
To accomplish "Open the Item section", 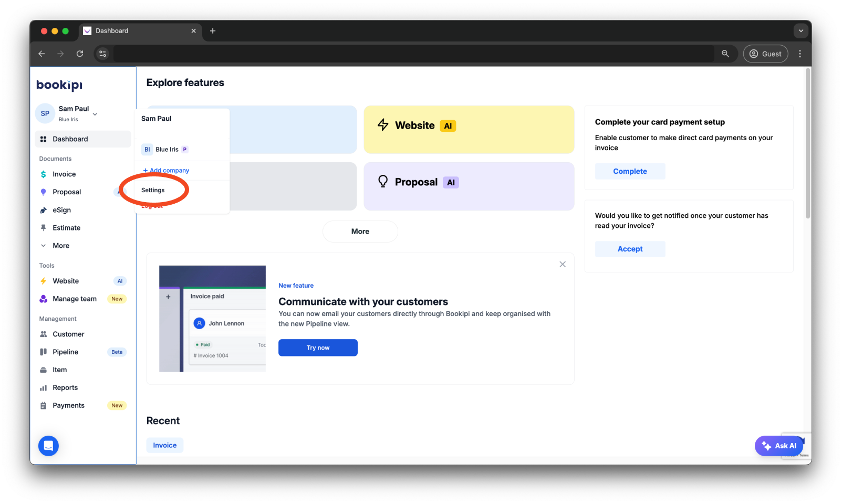I will pyautogui.click(x=59, y=370).
